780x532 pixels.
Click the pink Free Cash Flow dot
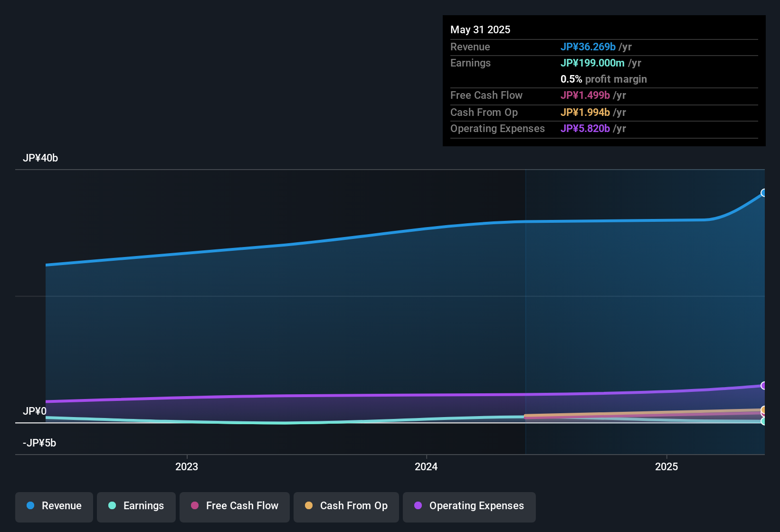tap(195, 505)
